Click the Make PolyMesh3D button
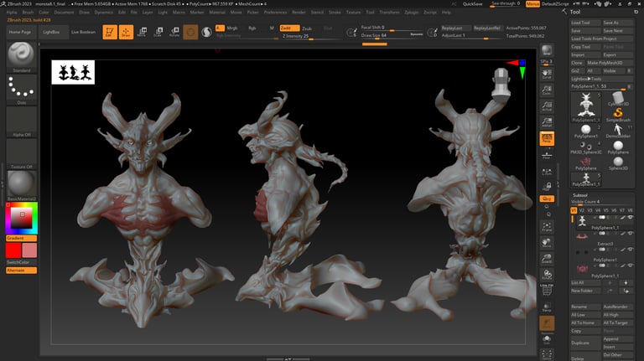 click(x=606, y=63)
